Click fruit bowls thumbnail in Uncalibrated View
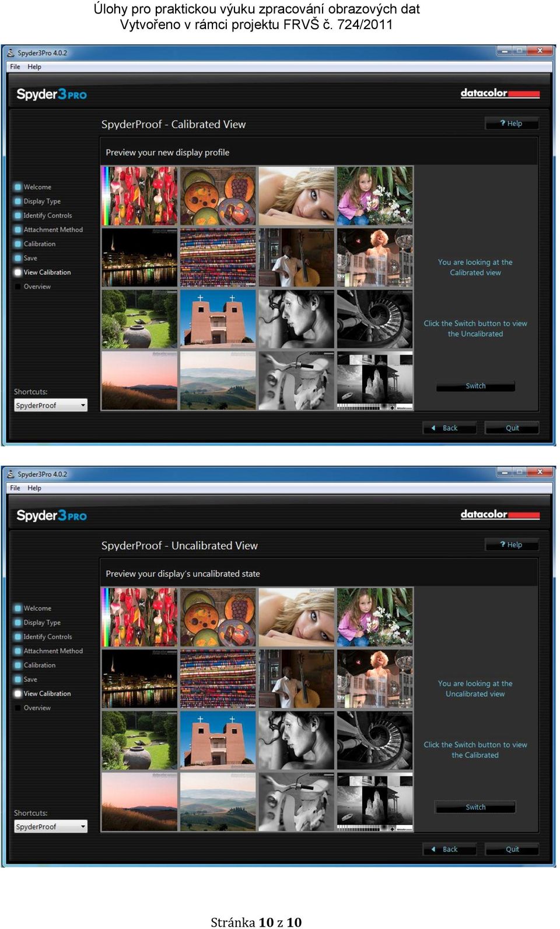The width and height of the screenshot is (560, 929). [x=218, y=617]
